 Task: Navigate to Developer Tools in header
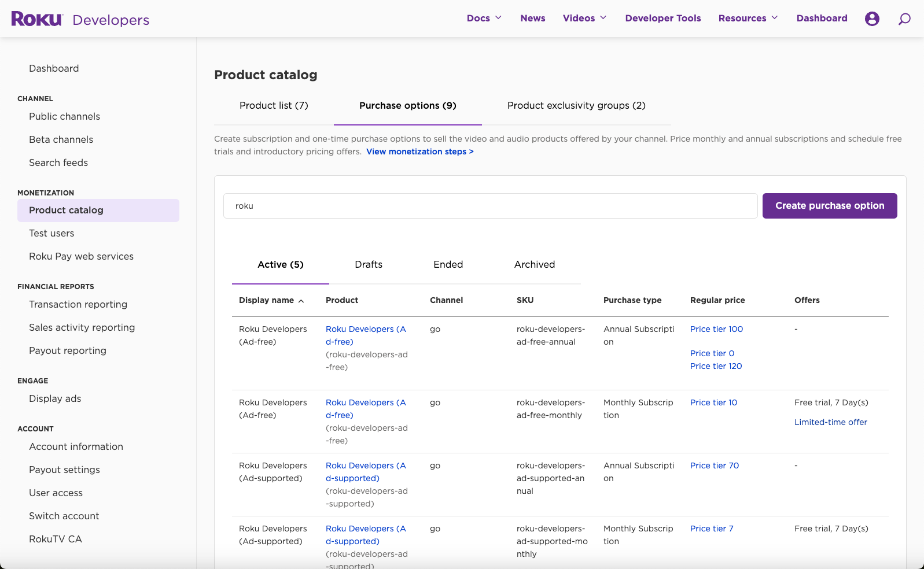[662, 19]
